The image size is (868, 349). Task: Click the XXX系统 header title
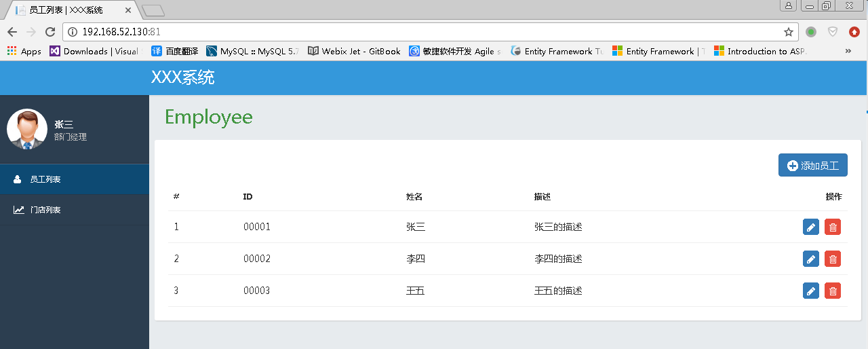pos(182,77)
